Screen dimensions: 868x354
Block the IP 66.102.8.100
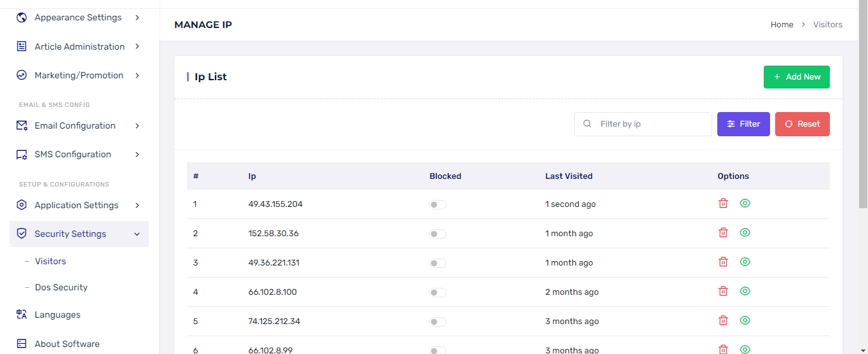point(437,292)
